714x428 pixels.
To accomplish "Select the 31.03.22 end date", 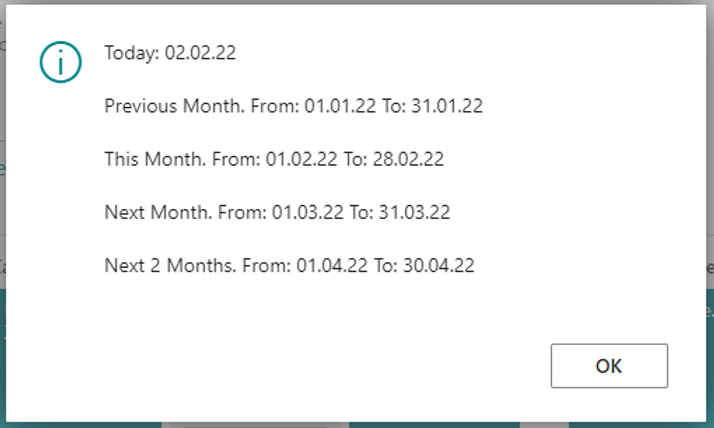I will tap(412, 212).
